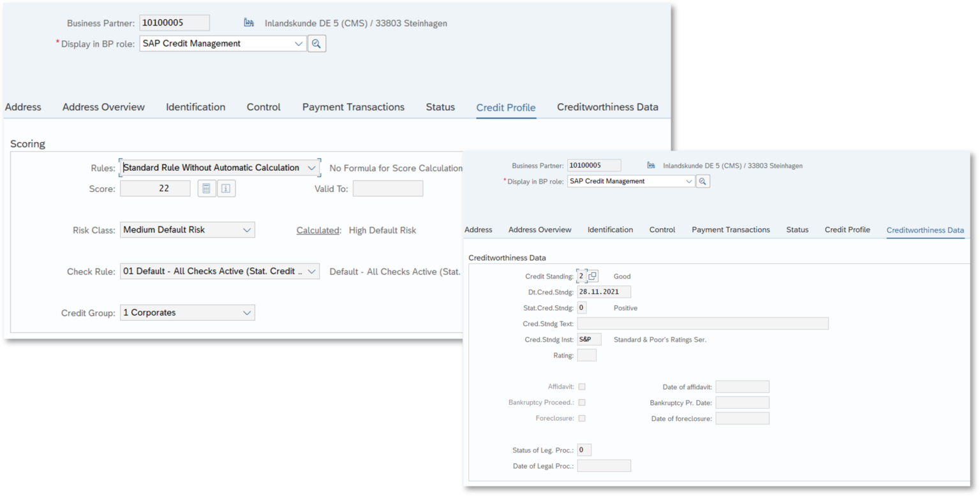Open the Check Rule dropdown

click(x=312, y=271)
